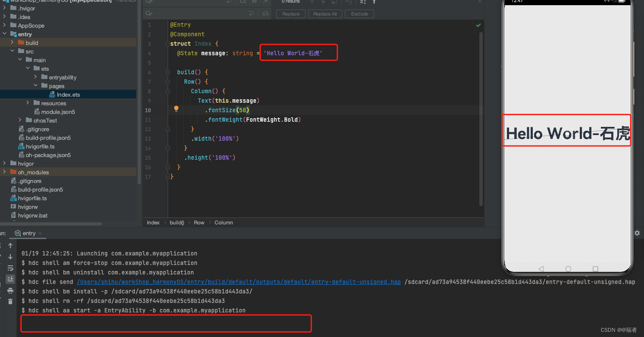Screen dimensions: 644x337
Task: Expand the oh_modules folder
Action: (4, 172)
